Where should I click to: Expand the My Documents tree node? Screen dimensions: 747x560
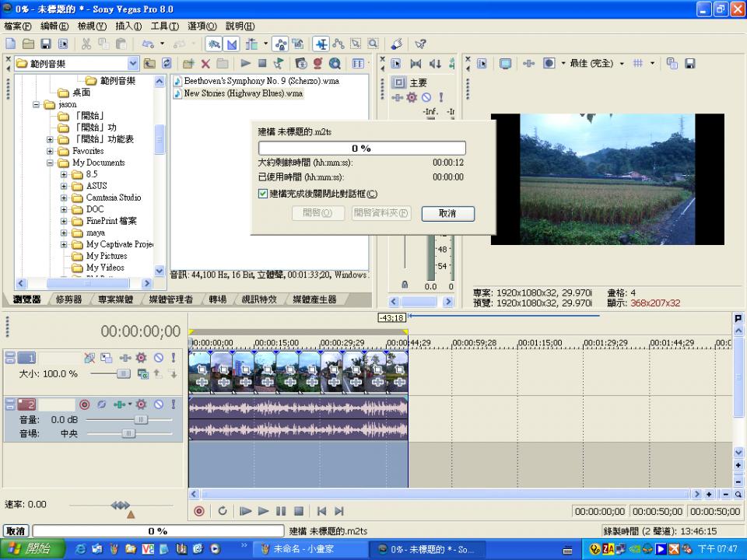[x=51, y=163]
